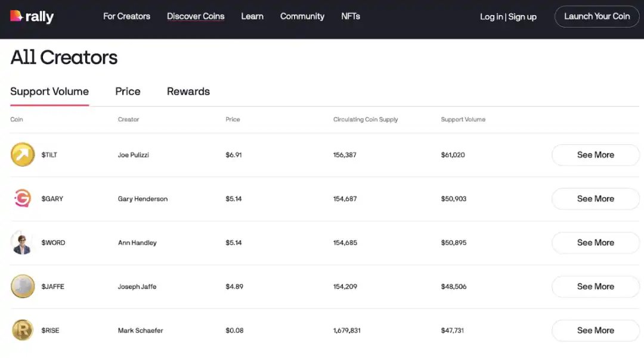Image resolution: width=644 pixels, height=358 pixels.
Task: Switch to the Price tab
Action: [x=128, y=92]
